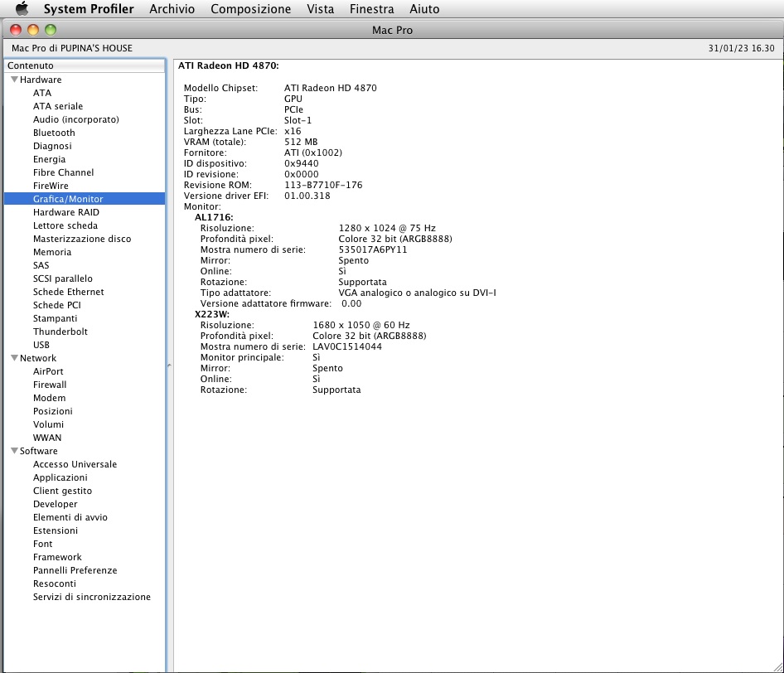Select Volumi item
Viewport: 784px width, 673px height.
click(48, 424)
